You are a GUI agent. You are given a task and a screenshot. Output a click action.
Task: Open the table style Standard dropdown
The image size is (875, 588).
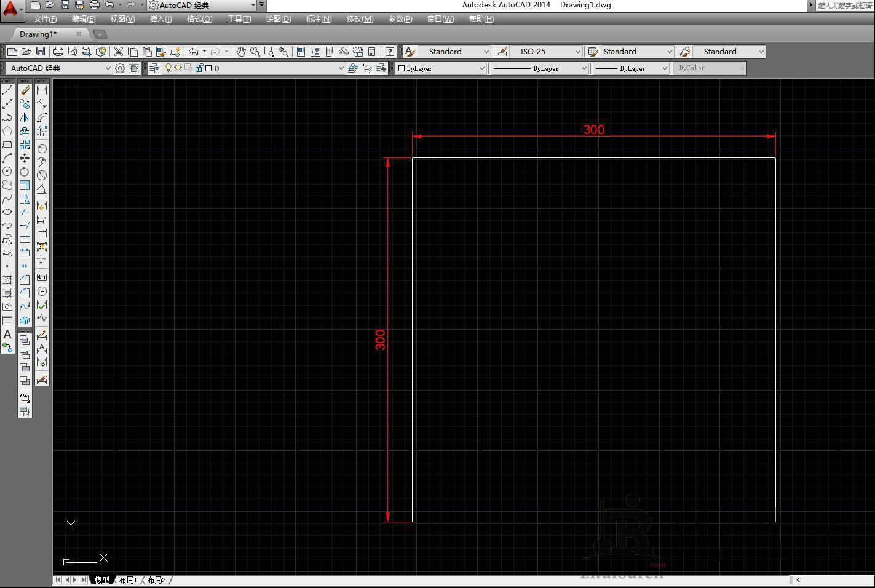[637, 52]
